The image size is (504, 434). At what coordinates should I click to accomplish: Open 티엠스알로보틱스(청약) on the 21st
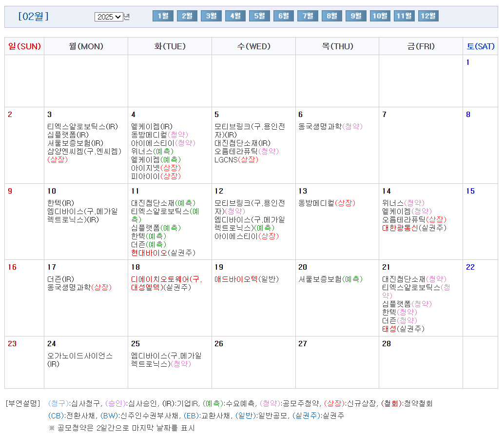[416, 292]
